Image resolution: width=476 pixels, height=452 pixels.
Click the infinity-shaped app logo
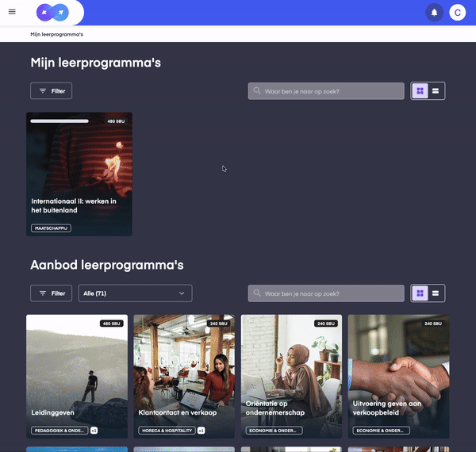52,13
